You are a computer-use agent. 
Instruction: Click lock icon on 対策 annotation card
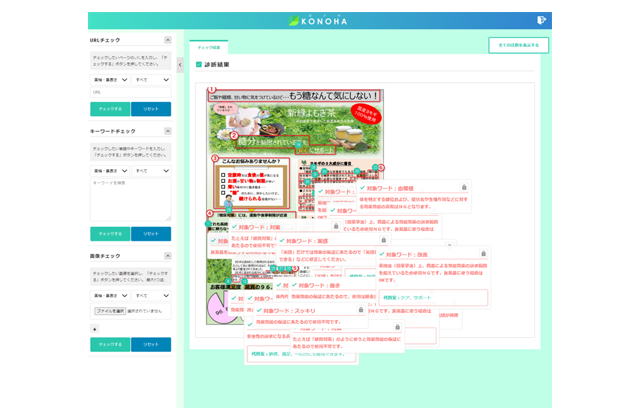(x=336, y=226)
